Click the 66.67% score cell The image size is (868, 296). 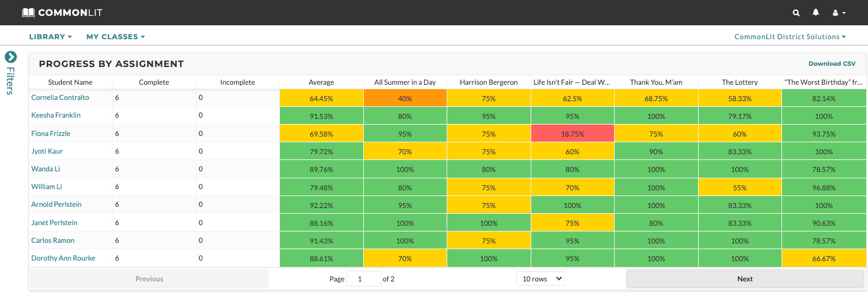tap(824, 258)
